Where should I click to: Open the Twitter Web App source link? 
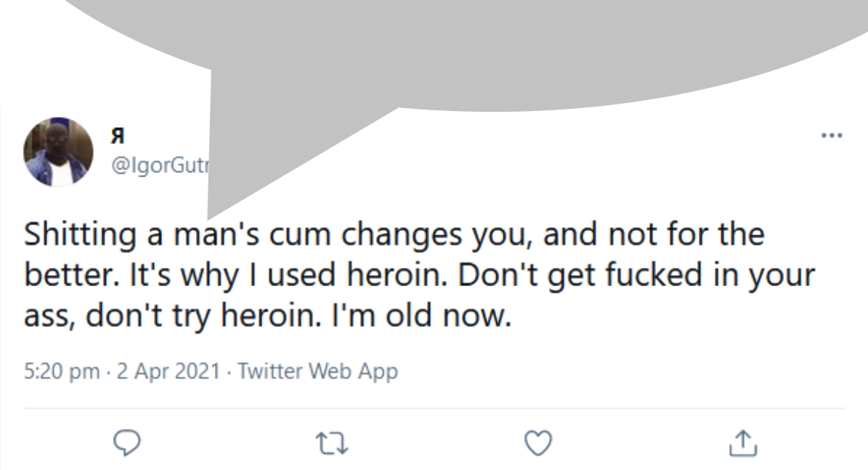point(317,371)
